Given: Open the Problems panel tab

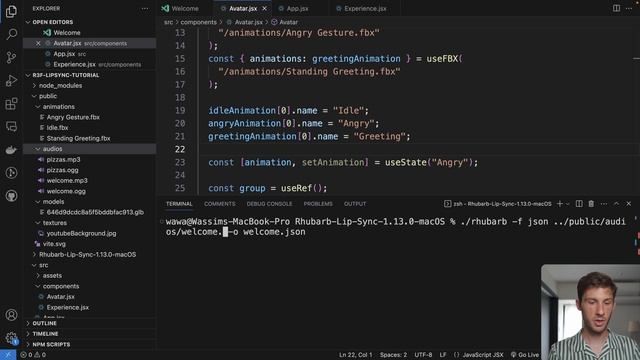Looking at the screenshot, I should pyautogui.click(x=318, y=204).
